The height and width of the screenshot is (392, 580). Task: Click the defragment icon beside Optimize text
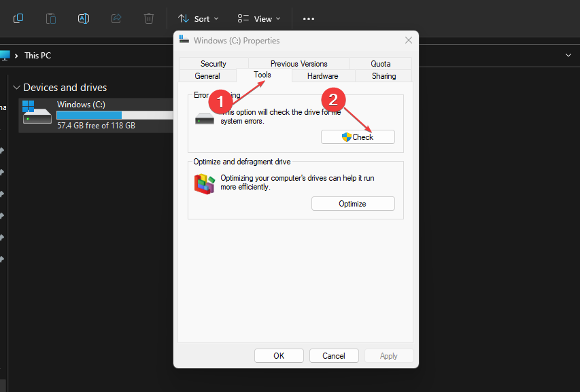point(205,183)
